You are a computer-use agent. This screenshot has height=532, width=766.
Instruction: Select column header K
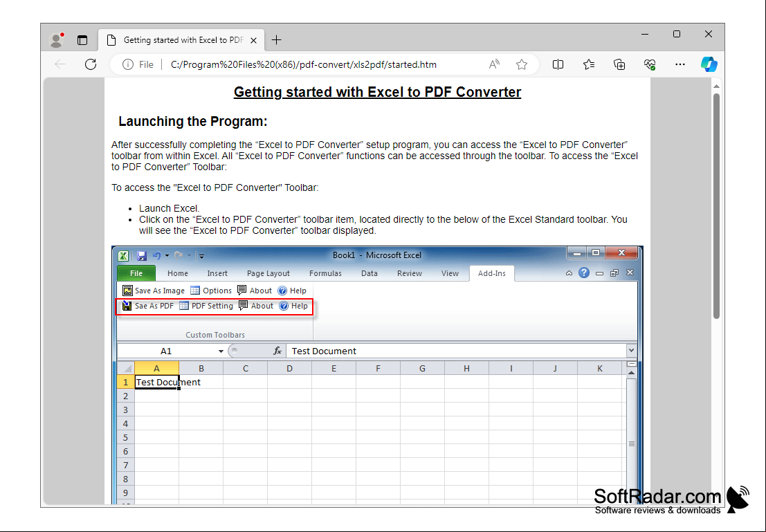tap(600, 368)
